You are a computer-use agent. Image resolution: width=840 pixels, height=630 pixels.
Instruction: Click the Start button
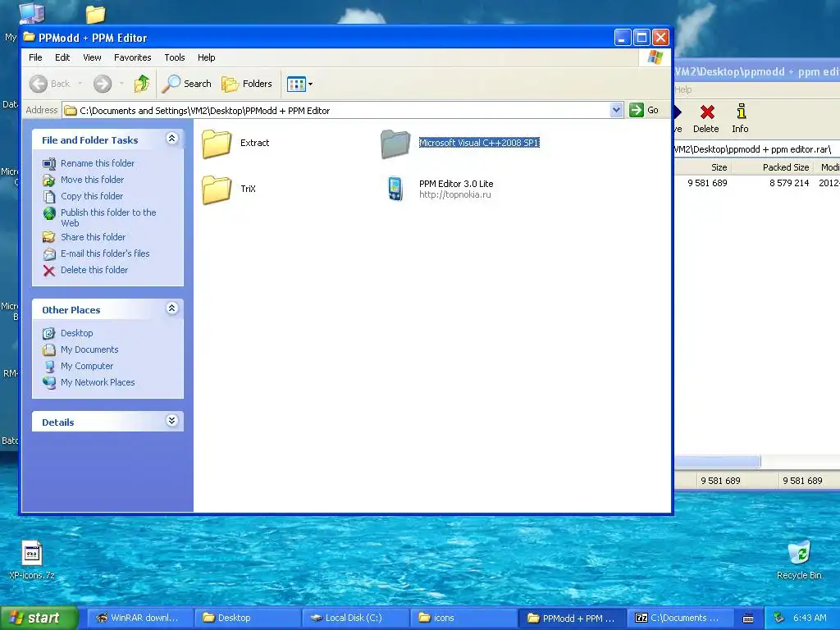click(x=39, y=618)
